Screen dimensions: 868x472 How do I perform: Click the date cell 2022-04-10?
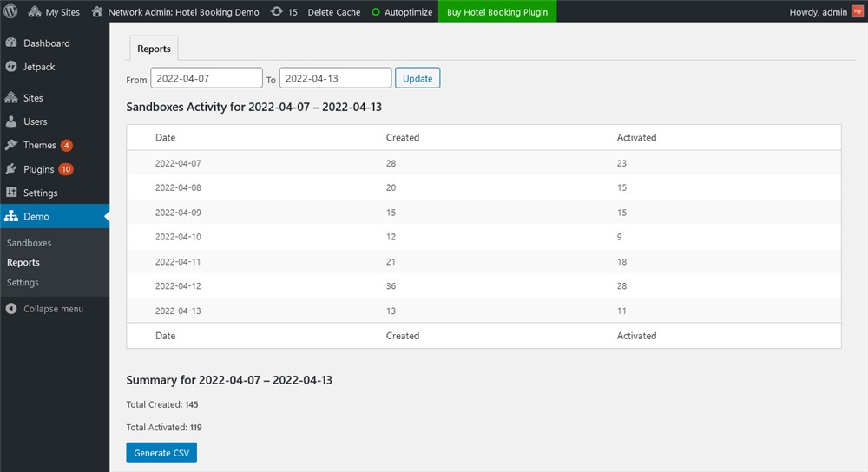click(x=178, y=237)
